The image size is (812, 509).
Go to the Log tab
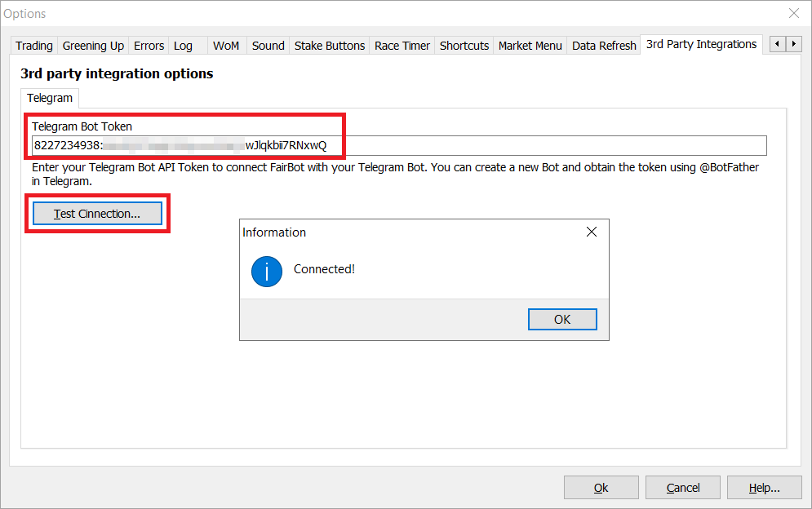pyautogui.click(x=184, y=46)
